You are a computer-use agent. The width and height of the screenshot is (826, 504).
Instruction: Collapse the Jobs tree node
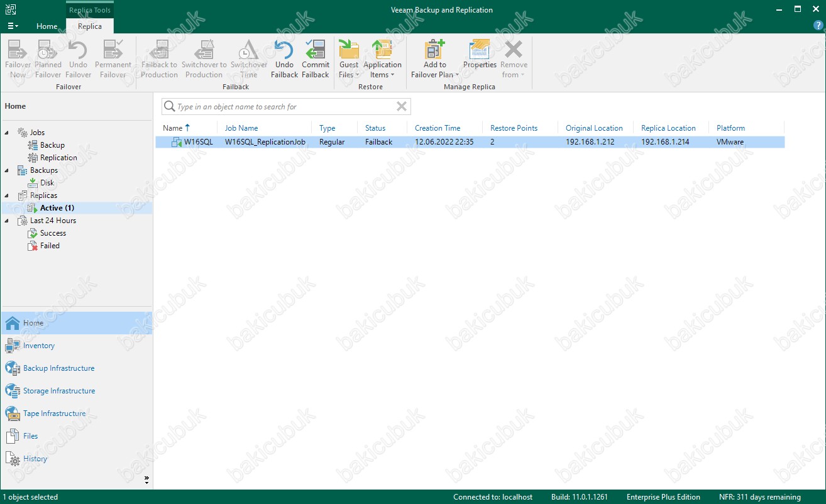pos(8,133)
